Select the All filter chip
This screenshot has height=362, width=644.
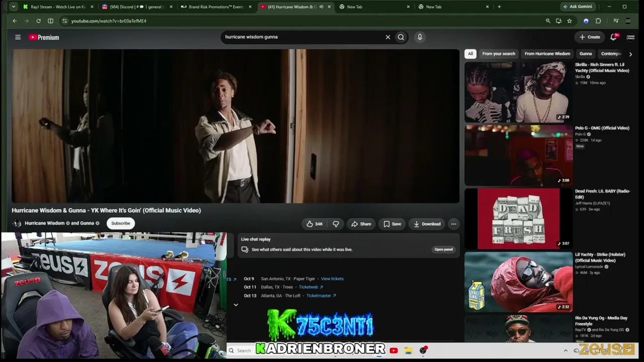[470, 54]
